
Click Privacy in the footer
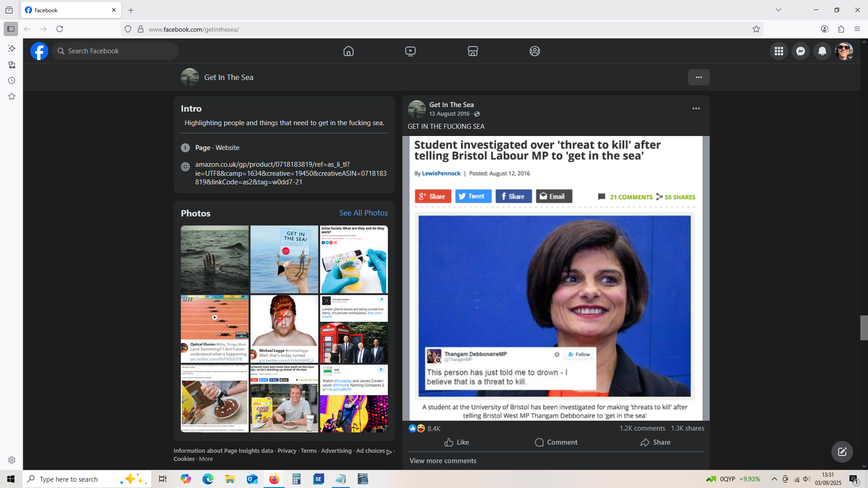point(287,451)
